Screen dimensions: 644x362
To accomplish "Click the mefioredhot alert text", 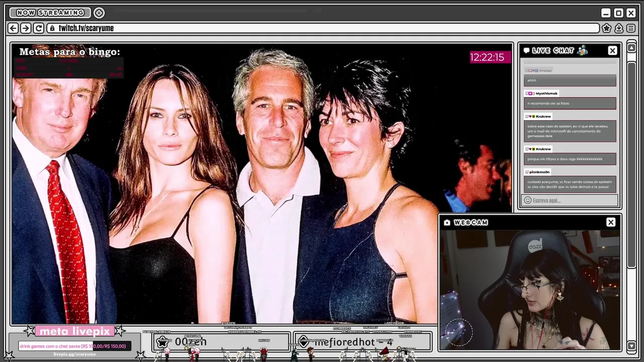I will pyautogui.click(x=344, y=342).
